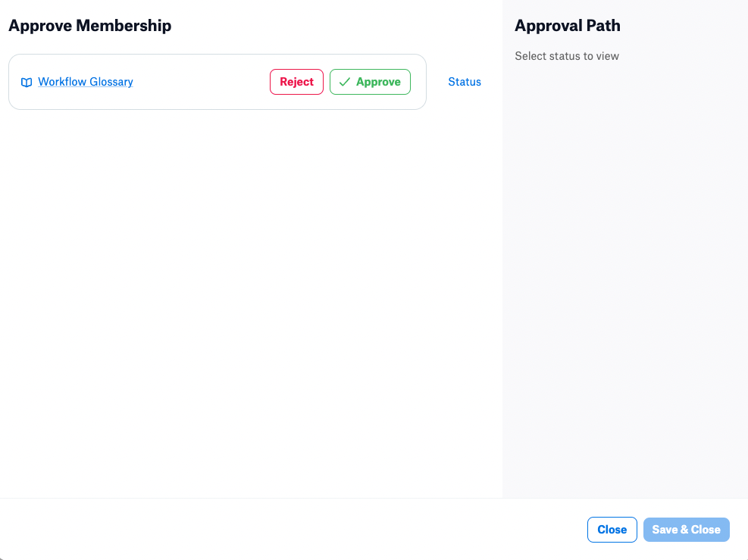Click the Close button
Screen dimensions: 748x560
(x=612, y=530)
